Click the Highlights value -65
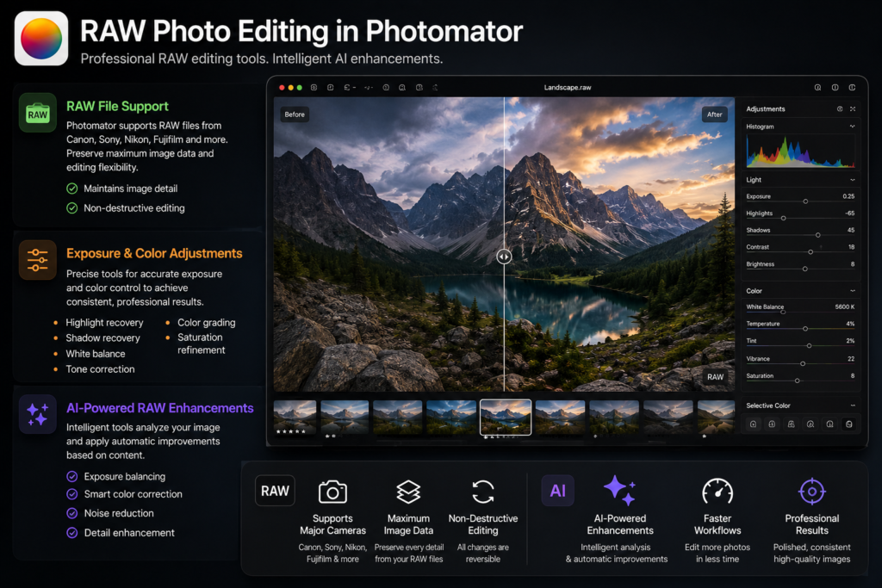The height and width of the screenshot is (588, 882). 849,213
